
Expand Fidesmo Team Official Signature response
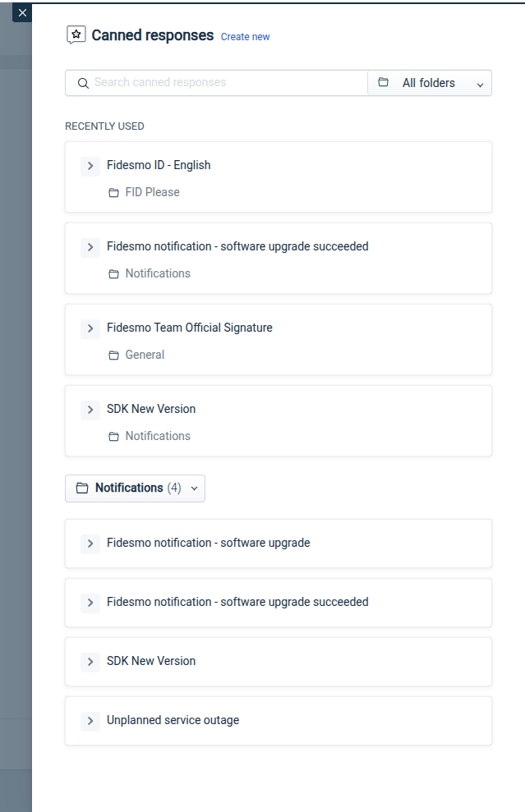(x=90, y=328)
